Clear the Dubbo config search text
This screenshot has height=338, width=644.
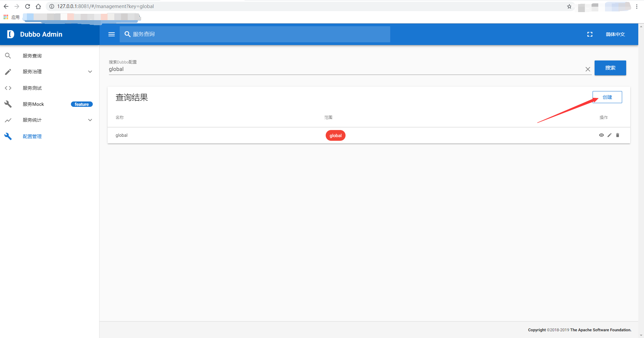[x=588, y=69]
